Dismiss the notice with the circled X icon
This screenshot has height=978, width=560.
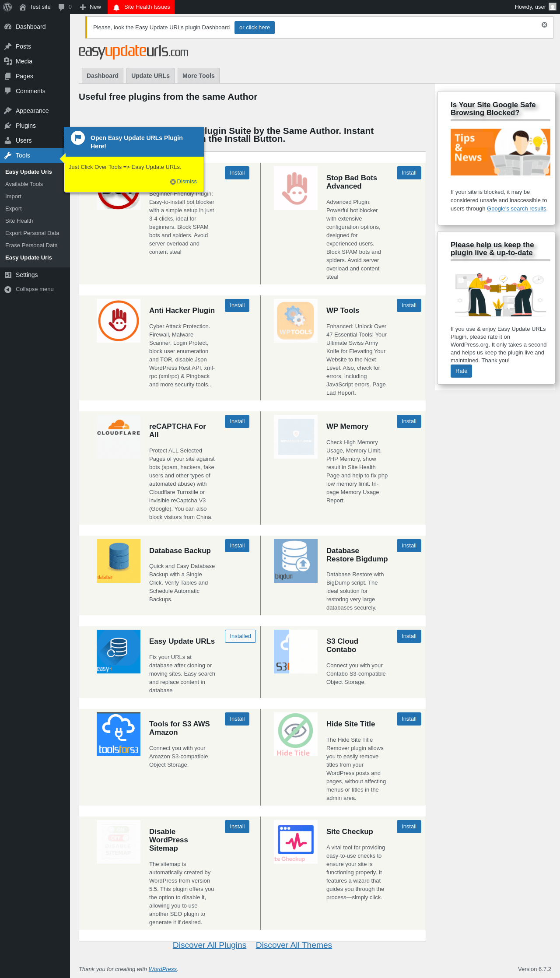click(x=544, y=25)
